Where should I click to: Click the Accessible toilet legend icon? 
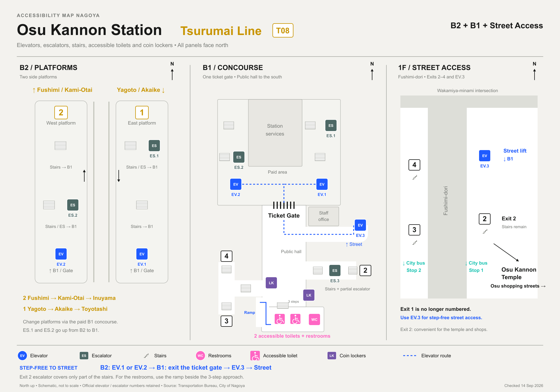(255, 356)
